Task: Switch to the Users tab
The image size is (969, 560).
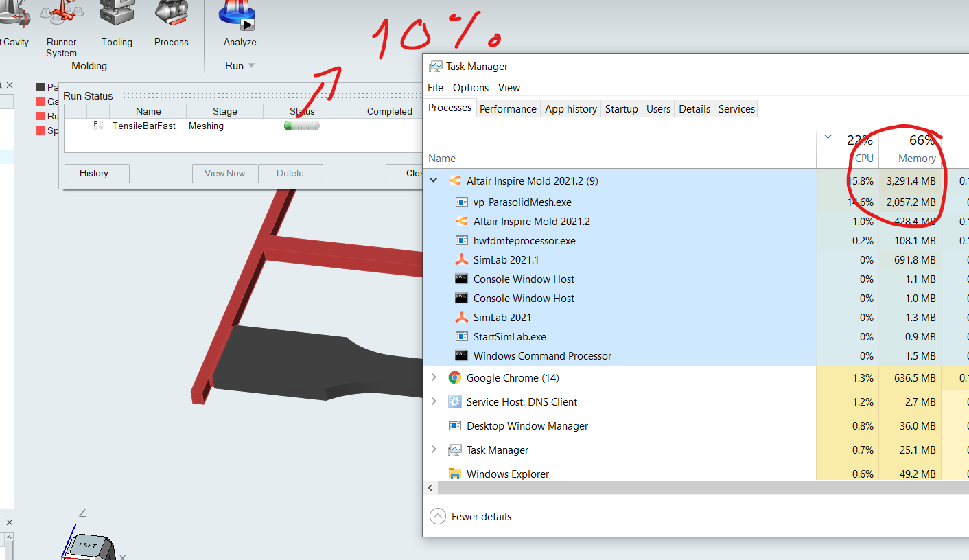Action: tap(659, 108)
